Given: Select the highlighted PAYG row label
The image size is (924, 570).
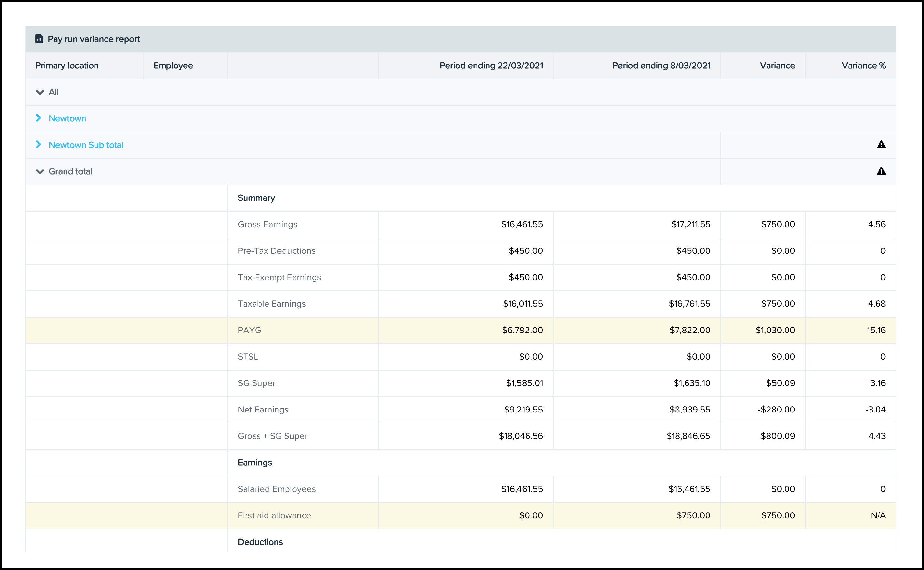Looking at the screenshot, I should pos(249,330).
